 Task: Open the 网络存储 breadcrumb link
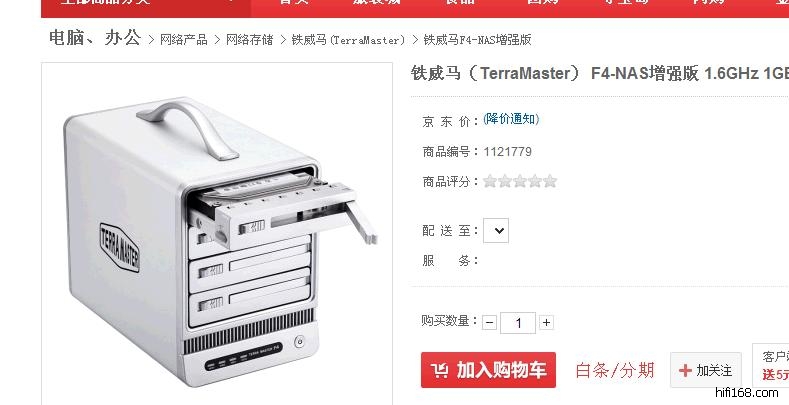click(x=250, y=40)
